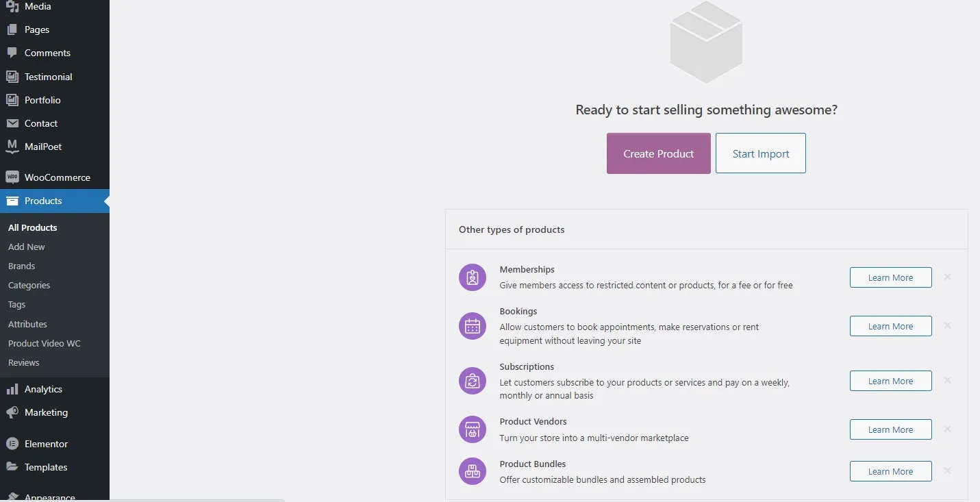Open the WooCommerce menu
The width and height of the screenshot is (980, 502).
pos(55,177)
